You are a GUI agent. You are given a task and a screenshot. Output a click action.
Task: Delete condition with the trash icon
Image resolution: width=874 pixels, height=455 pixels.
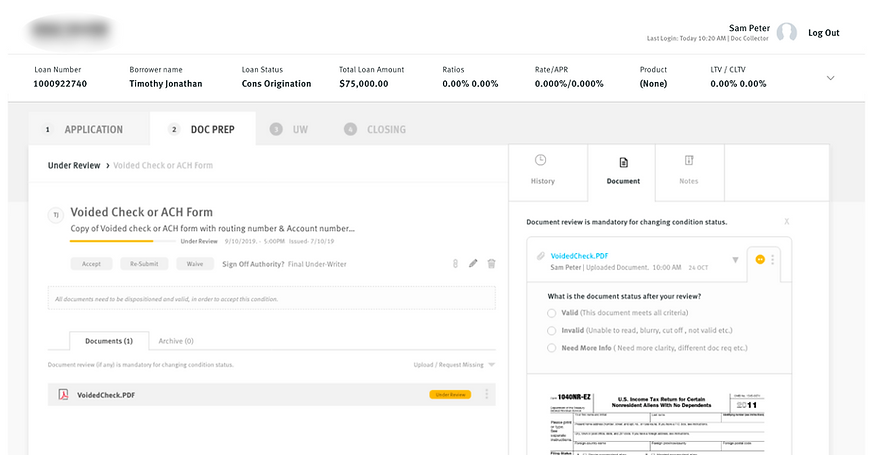click(x=491, y=263)
